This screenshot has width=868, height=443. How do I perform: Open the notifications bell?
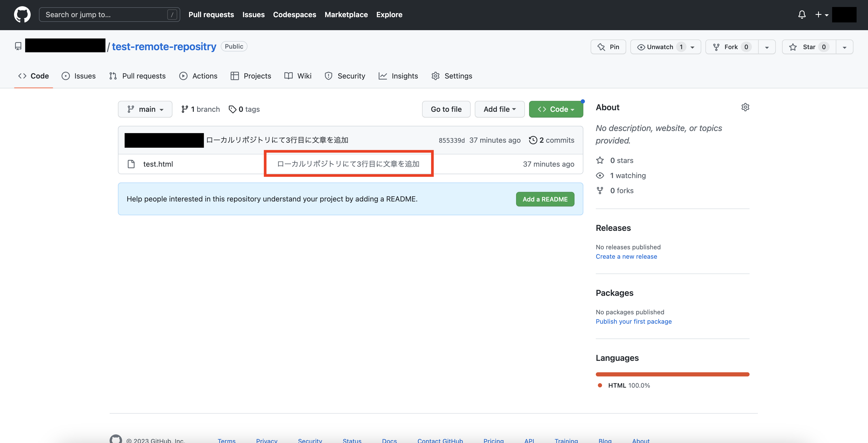[802, 15]
